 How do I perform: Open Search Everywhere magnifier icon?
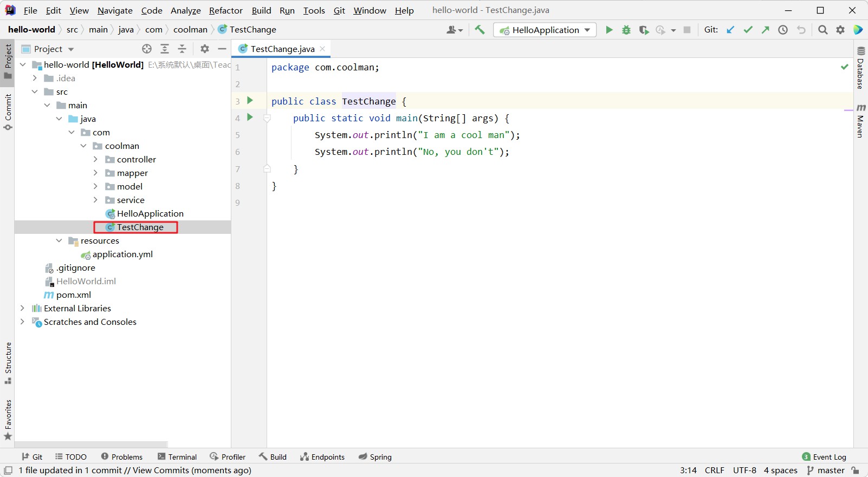coord(822,30)
